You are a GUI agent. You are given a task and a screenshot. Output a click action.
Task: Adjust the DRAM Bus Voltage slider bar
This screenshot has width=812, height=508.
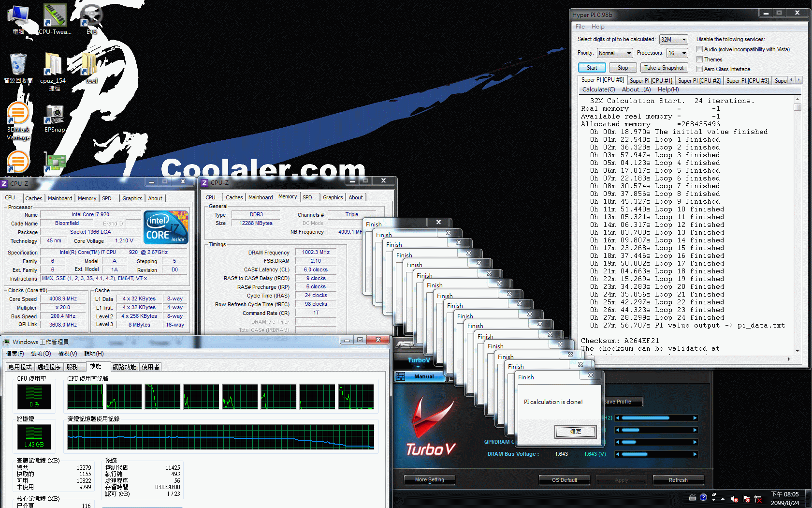pyautogui.click(x=656, y=454)
